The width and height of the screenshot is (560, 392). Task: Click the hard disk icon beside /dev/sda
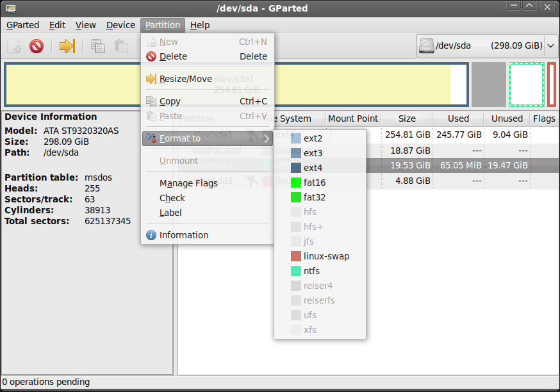427,45
